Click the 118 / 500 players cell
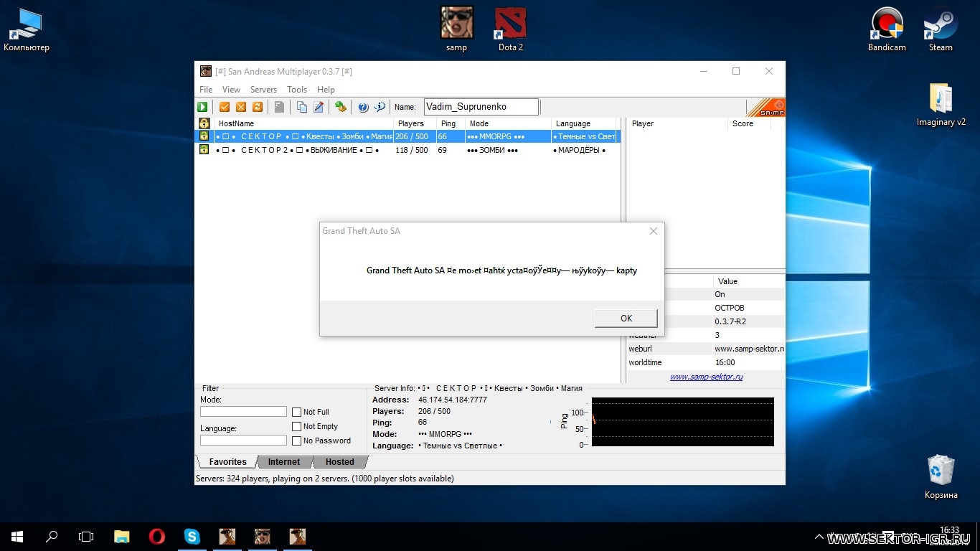This screenshot has height=551, width=980. (x=412, y=150)
